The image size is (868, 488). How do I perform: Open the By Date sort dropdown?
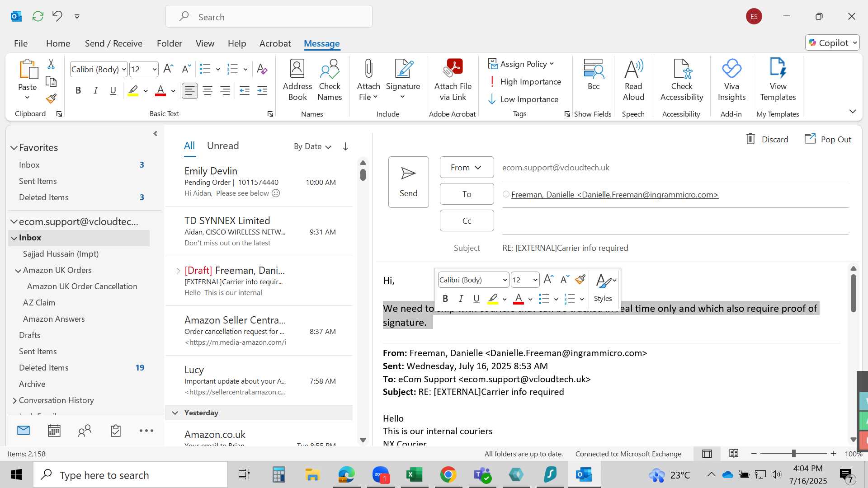coord(312,146)
